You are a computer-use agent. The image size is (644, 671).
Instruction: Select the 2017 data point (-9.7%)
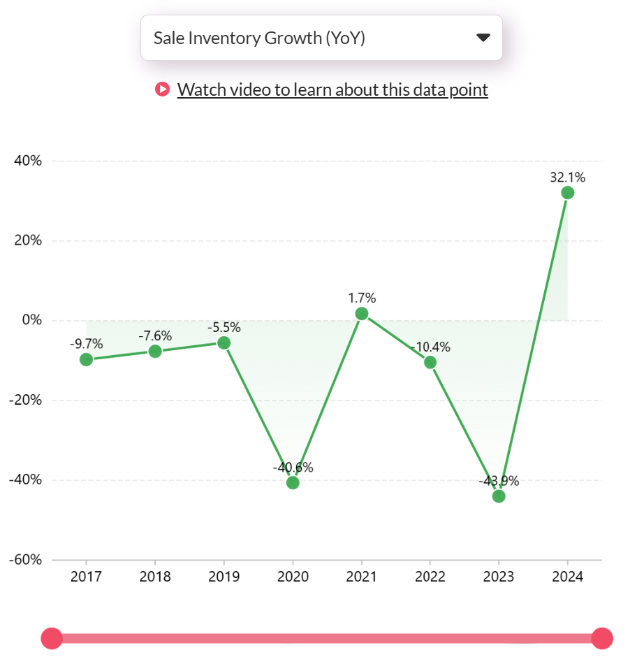[x=87, y=359]
